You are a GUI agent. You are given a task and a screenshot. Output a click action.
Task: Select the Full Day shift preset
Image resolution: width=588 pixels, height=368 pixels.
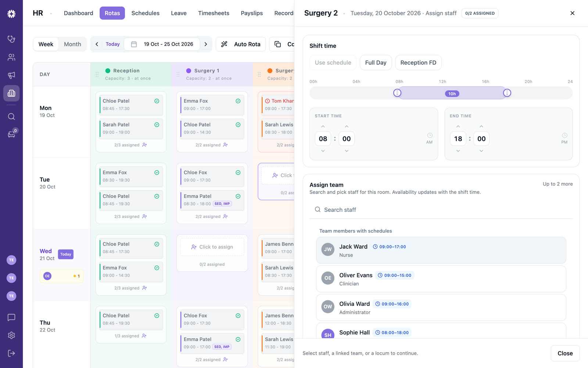tap(376, 63)
